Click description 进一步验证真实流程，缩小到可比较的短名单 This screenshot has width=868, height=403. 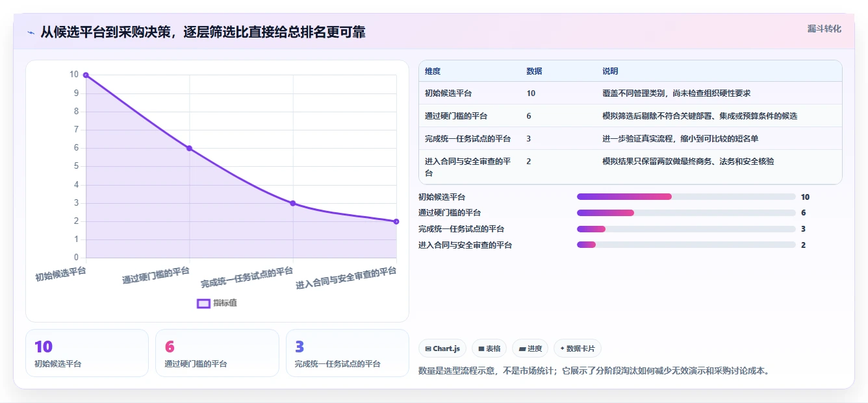click(680, 139)
